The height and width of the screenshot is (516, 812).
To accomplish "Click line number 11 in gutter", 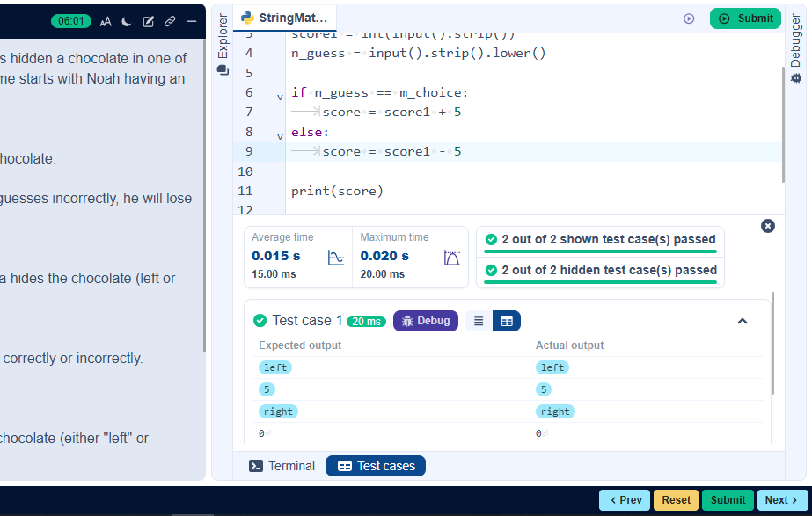I will (x=245, y=191).
